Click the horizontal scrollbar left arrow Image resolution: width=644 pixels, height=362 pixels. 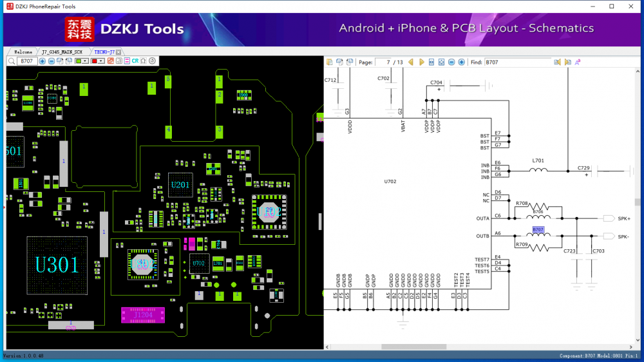click(x=327, y=347)
